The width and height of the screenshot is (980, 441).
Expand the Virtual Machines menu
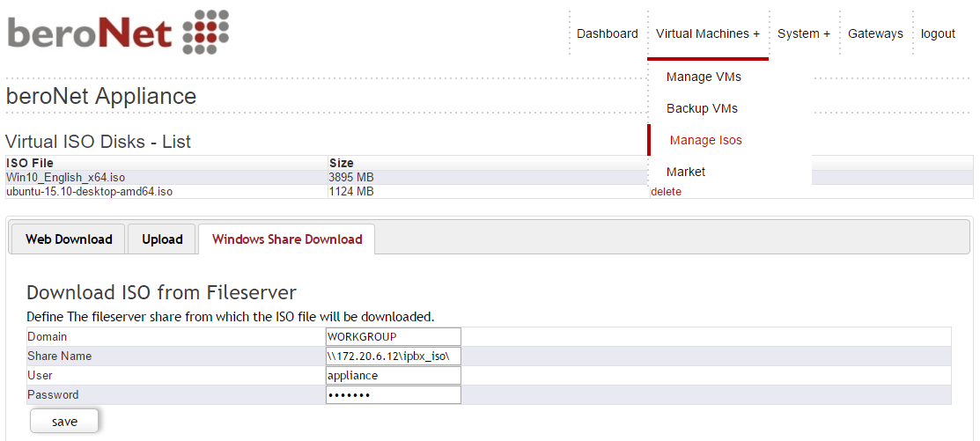click(x=708, y=33)
